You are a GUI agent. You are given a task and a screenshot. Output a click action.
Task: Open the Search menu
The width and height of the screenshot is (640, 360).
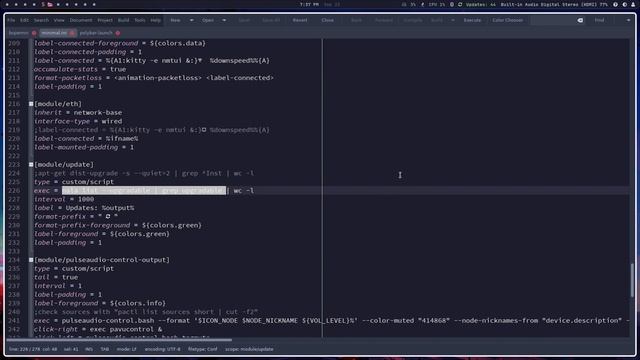[41, 20]
